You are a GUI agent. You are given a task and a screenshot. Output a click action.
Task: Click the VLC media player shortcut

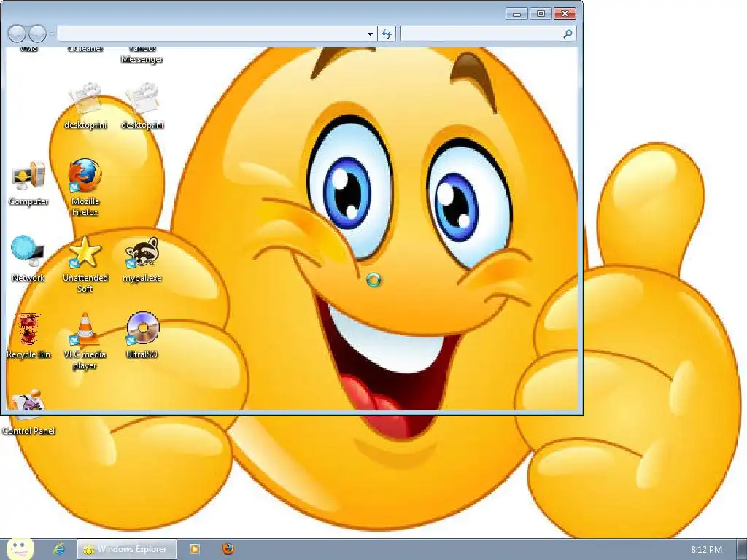click(85, 341)
